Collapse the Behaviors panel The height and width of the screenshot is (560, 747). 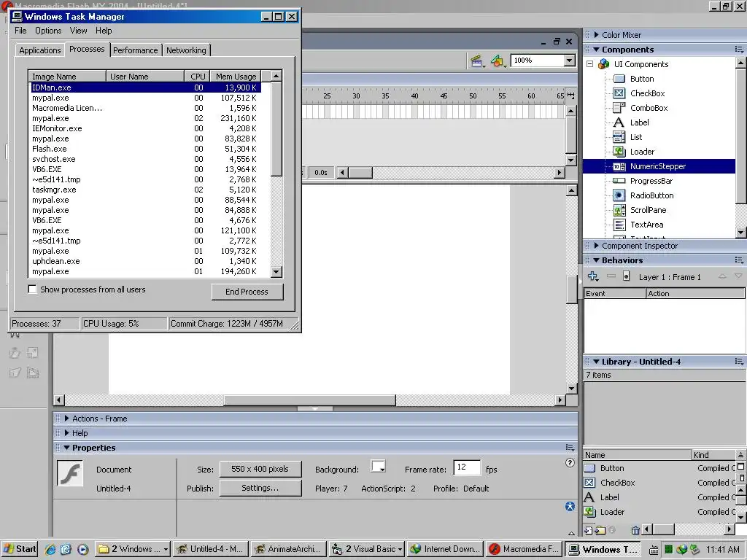tap(596, 260)
